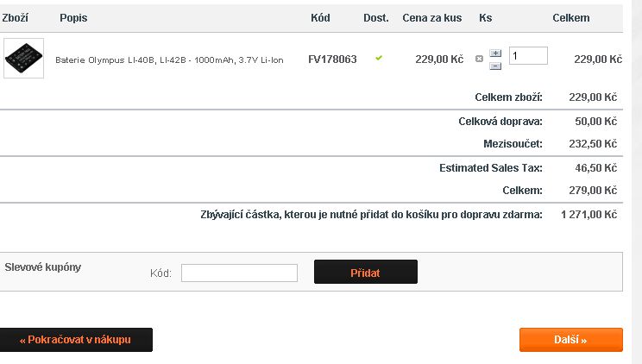Click the Popis column header
Image resolution: width=642 pixels, height=364 pixels.
(x=73, y=18)
